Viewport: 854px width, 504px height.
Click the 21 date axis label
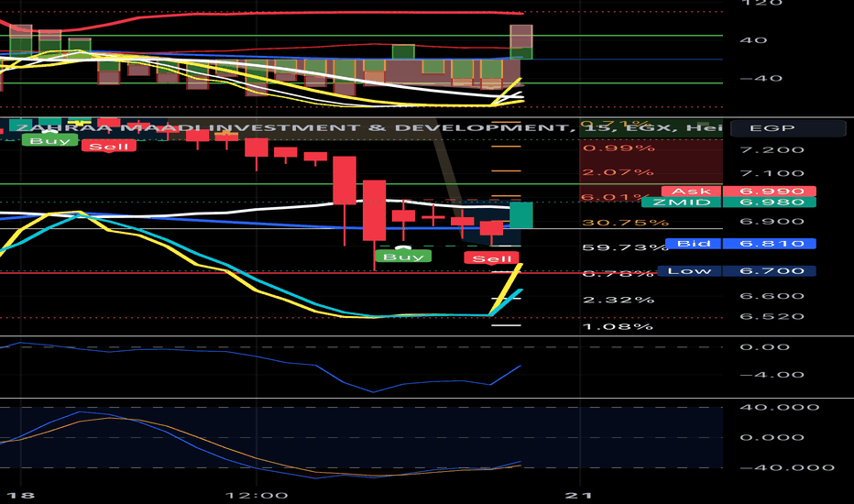(578, 495)
